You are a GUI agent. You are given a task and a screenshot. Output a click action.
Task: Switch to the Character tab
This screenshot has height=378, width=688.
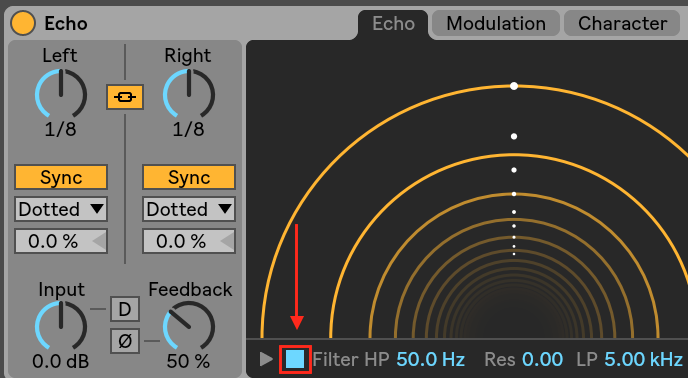622,23
